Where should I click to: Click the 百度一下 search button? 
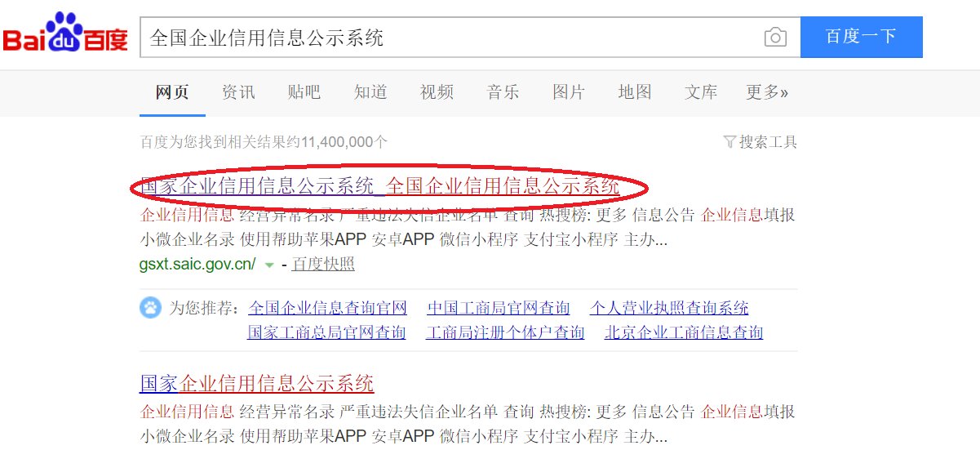click(861, 37)
